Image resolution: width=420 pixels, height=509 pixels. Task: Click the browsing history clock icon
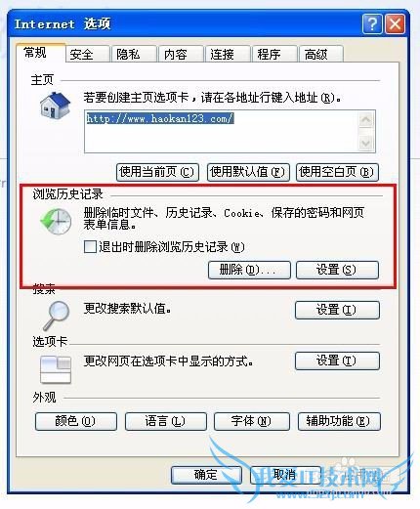pyautogui.click(x=56, y=222)
